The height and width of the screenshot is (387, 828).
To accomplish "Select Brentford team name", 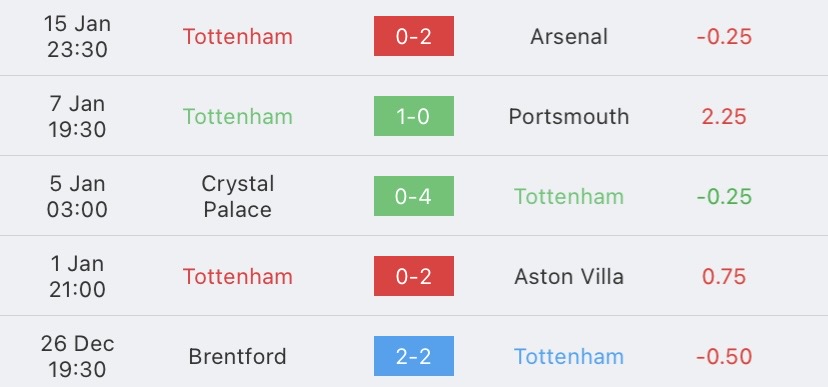I will [238, 356].
